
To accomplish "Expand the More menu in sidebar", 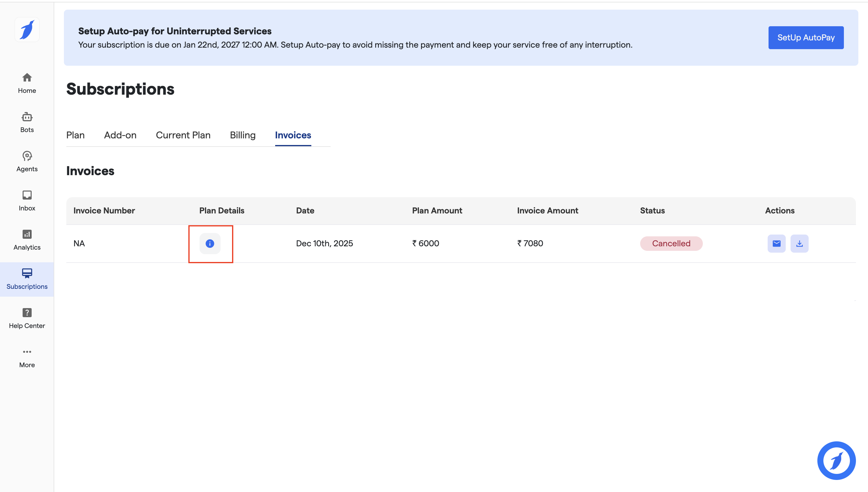I will pyautogui.click(x=27, y=358).
